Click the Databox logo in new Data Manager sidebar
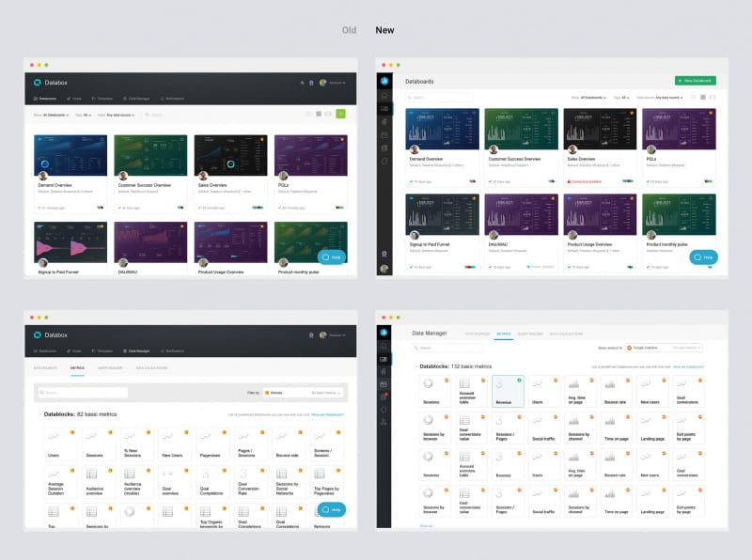The height and width of the screenshot is (560, 752). [x=384, y=333]
